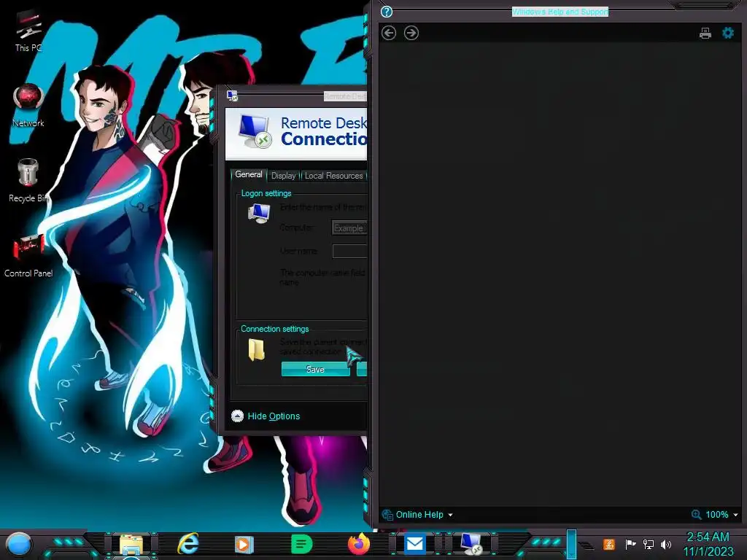Click the Remote Desktop monitor logo
This screenshot has width=747, height=560.
tap(255, 132)
